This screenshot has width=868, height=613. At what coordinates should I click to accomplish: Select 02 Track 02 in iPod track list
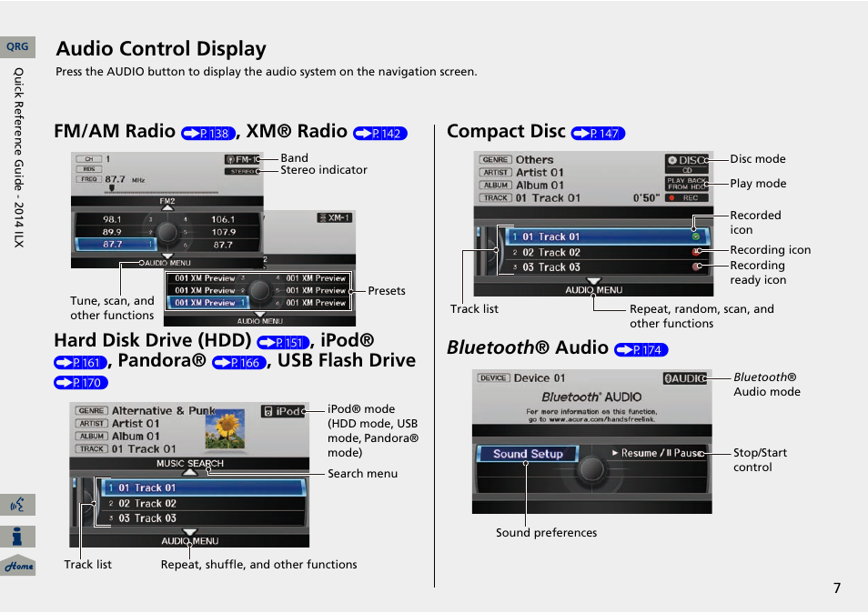[x=203, y=503]
